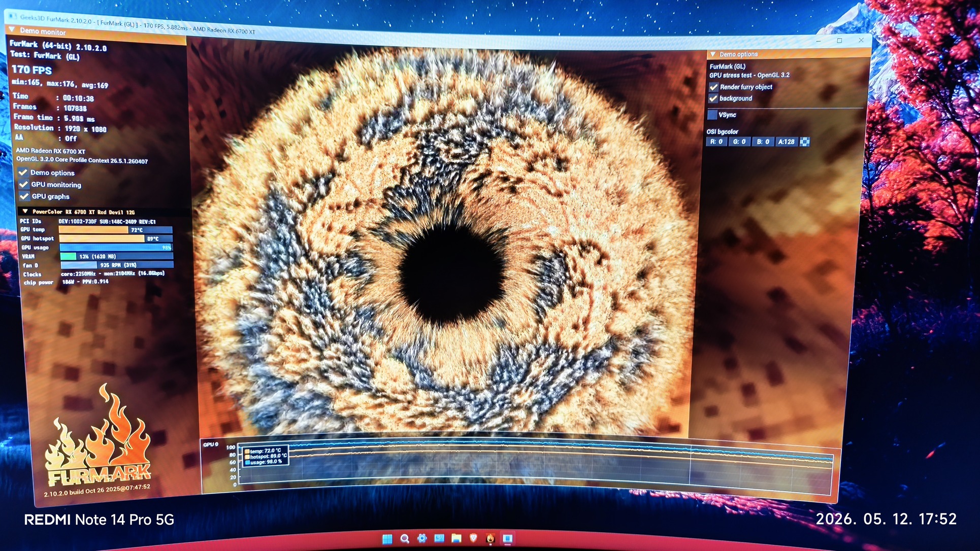Uncheck the Demo options checkbox
The image size is (980, 551).
click(23, 173)
